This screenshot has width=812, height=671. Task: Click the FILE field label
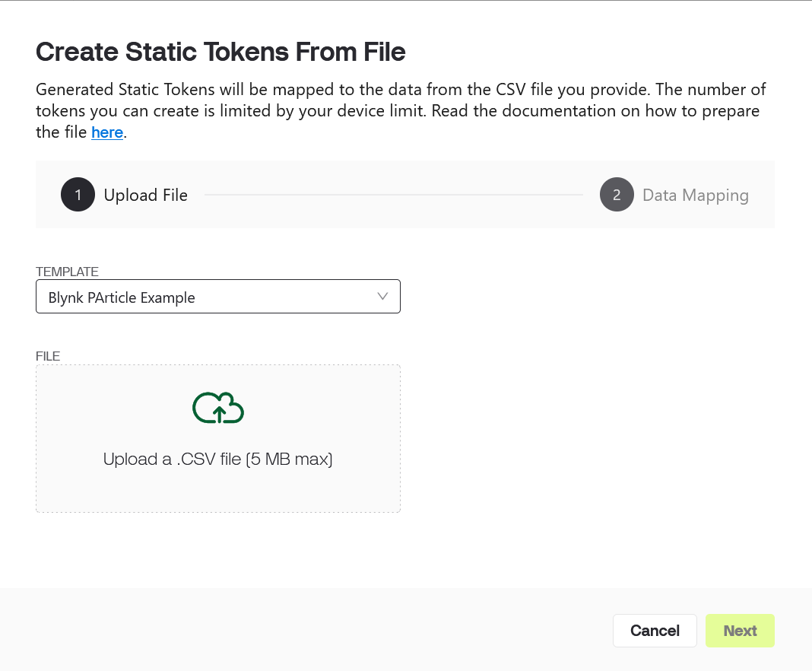(48, 356)
